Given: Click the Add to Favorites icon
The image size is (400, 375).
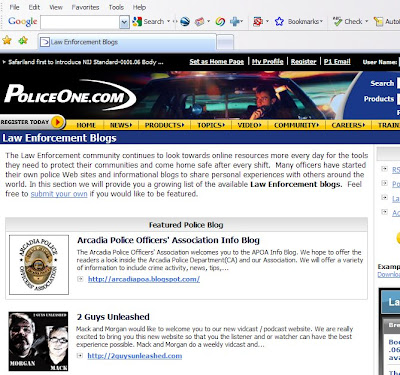Looking at the screenshot, I should coord(23,41).
